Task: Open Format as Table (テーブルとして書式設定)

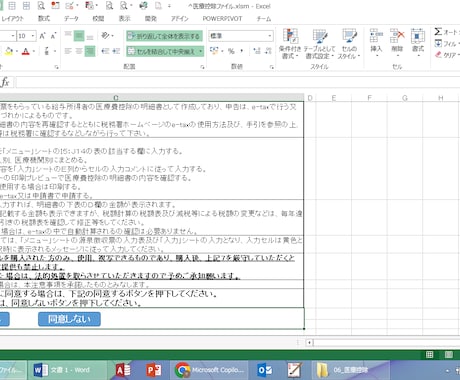Action: point(319,44)
